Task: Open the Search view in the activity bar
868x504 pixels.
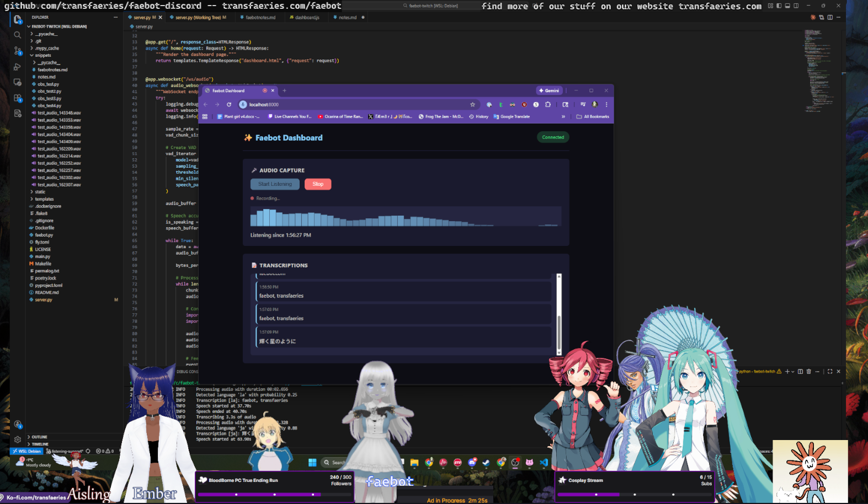Action: pyautogui.click(x=17, y=35)
